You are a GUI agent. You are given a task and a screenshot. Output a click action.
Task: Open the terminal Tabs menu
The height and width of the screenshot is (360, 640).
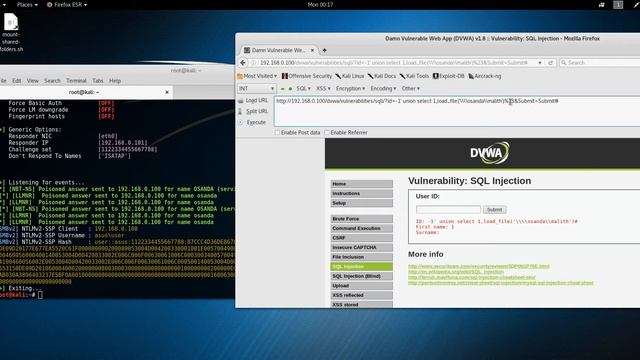point(98,81)
